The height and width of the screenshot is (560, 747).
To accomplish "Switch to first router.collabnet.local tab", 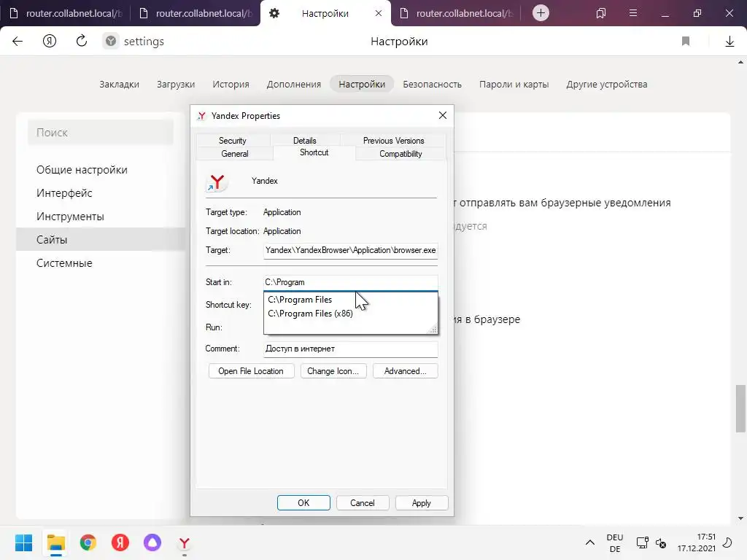I will coord(65,13).
